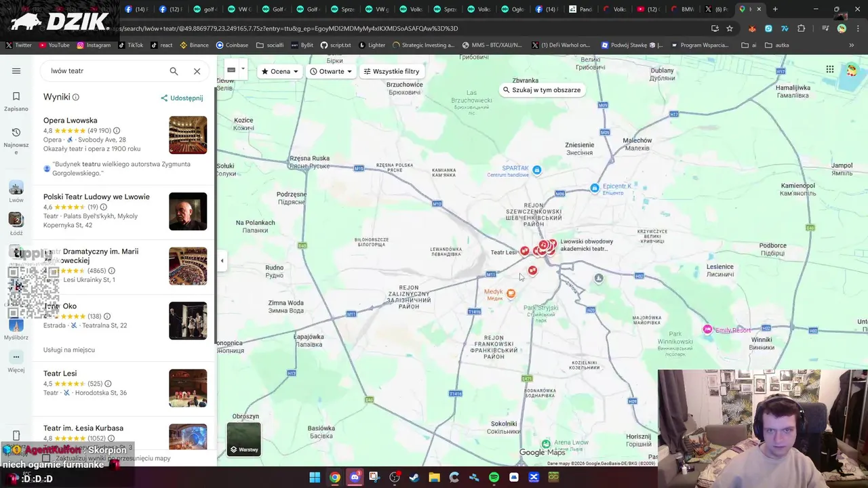Open Opera Lwowska photo thumbnail
This screenshot has width=868, height=488.
pos(188,135)
